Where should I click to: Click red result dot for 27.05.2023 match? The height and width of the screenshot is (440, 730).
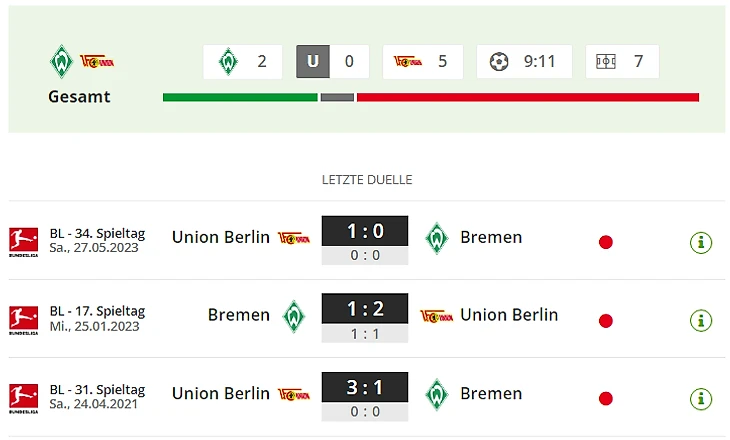(x=606, y=242)
